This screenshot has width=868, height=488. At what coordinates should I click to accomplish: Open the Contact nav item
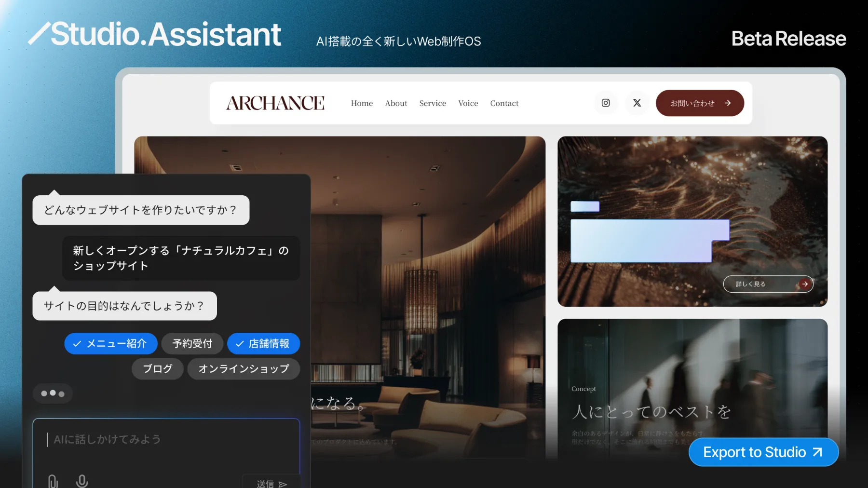point(504,103)
